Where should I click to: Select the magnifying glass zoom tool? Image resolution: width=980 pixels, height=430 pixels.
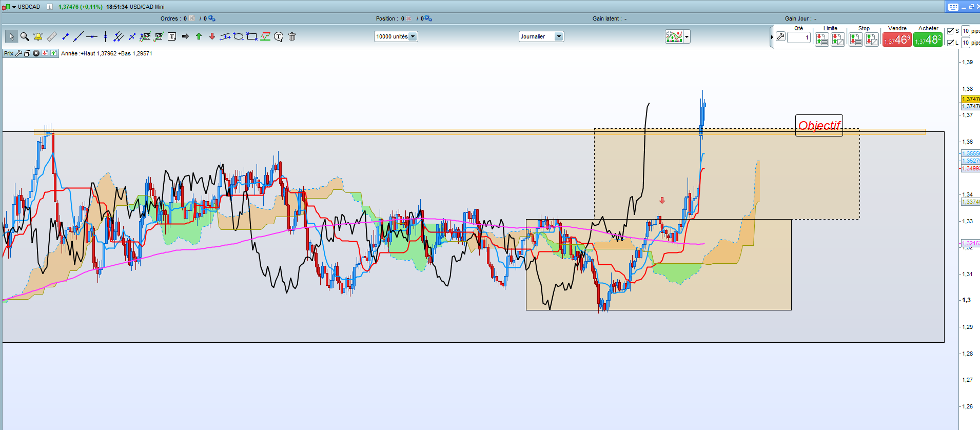point(25,36)
